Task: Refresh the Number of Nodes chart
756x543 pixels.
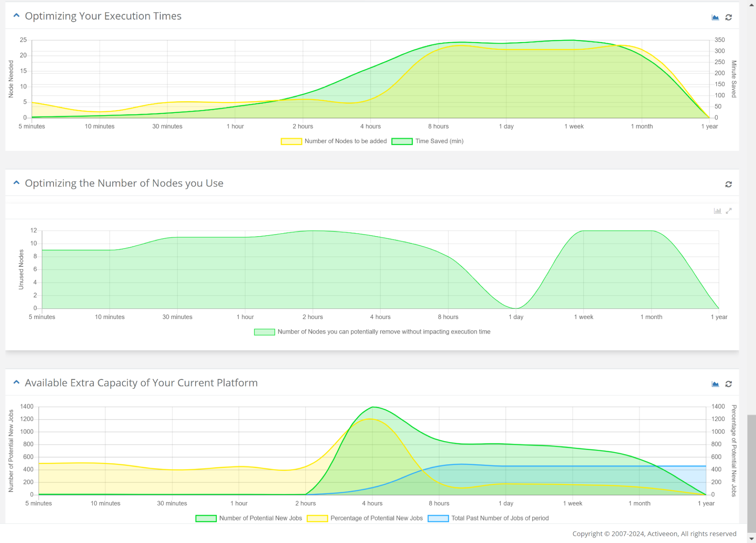Action: [x=729, y=184]
